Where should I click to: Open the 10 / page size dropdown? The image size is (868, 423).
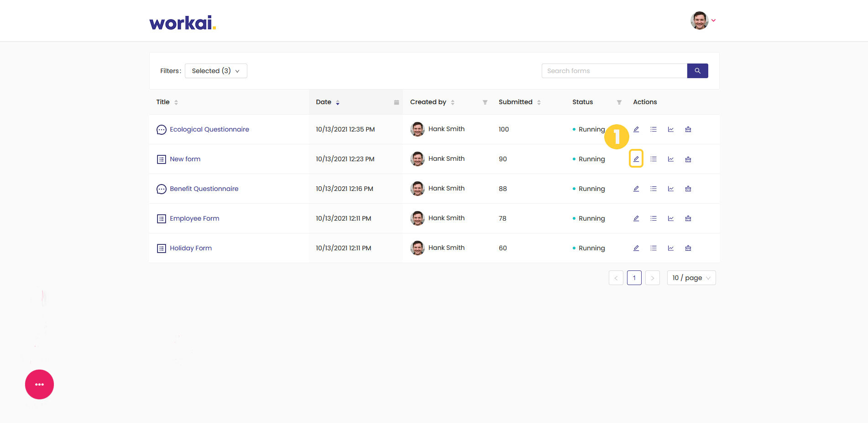tap(691, 278)
